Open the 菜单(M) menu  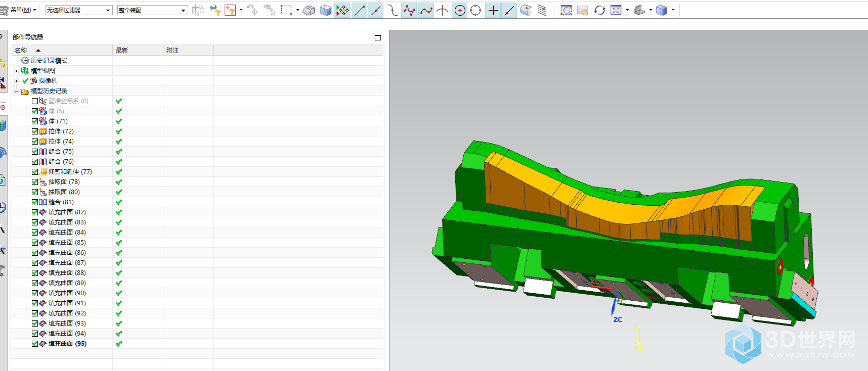coord(18,10)
